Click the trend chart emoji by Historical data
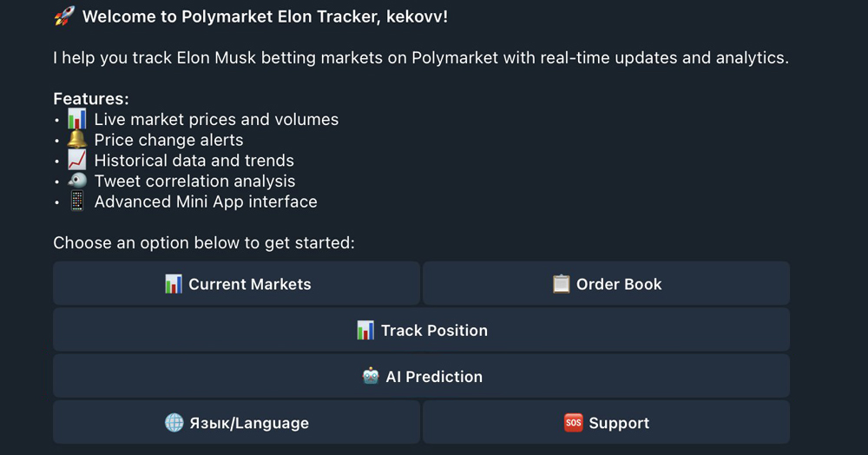 (x=77, y=161)
